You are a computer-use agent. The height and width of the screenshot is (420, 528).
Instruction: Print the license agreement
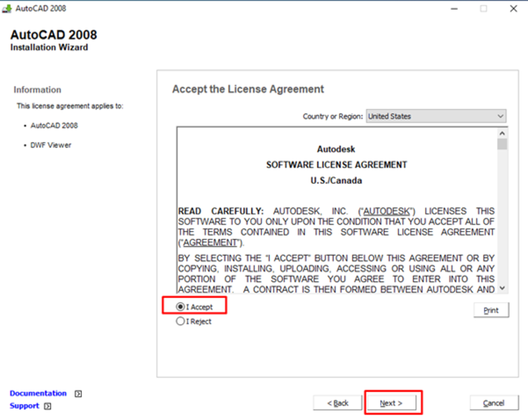point(491,310)
